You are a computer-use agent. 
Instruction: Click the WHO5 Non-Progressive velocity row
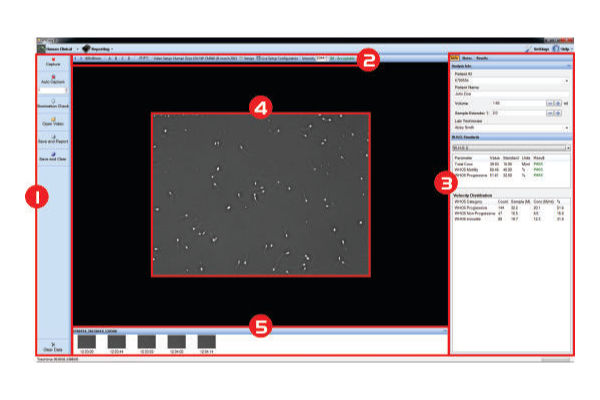[511, 213]
